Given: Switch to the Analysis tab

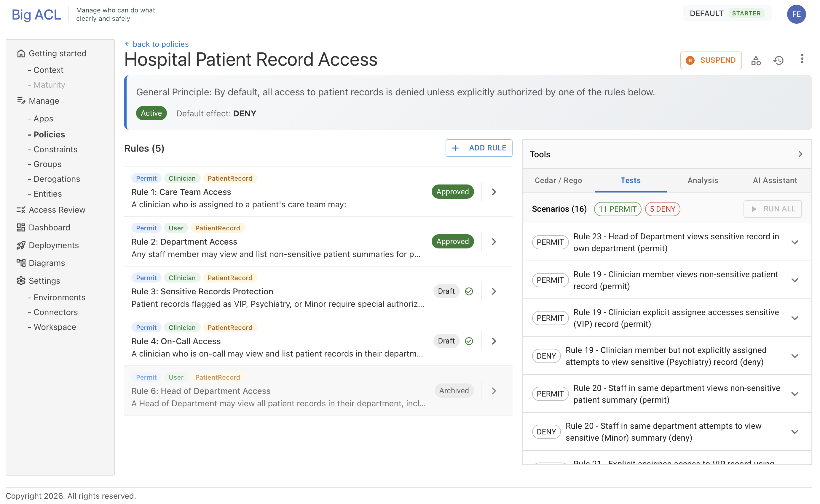Looking at the screenshot, I should coord(703,180).
